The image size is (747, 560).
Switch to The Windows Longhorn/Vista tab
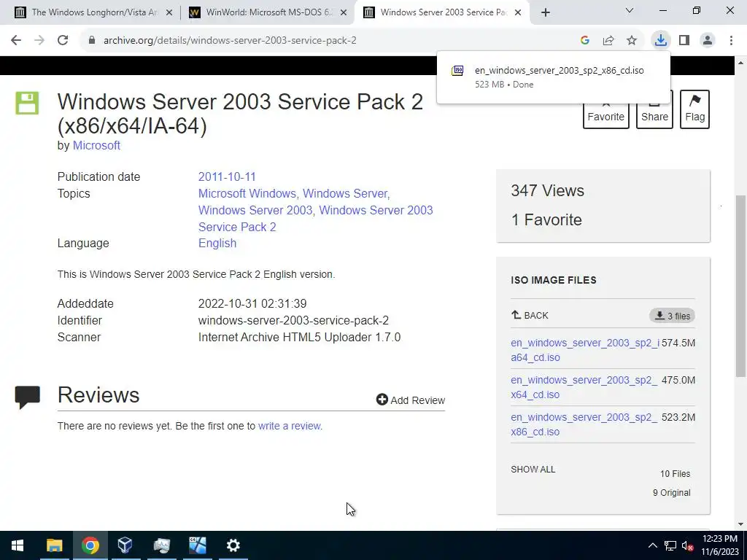tap(94, 12)
